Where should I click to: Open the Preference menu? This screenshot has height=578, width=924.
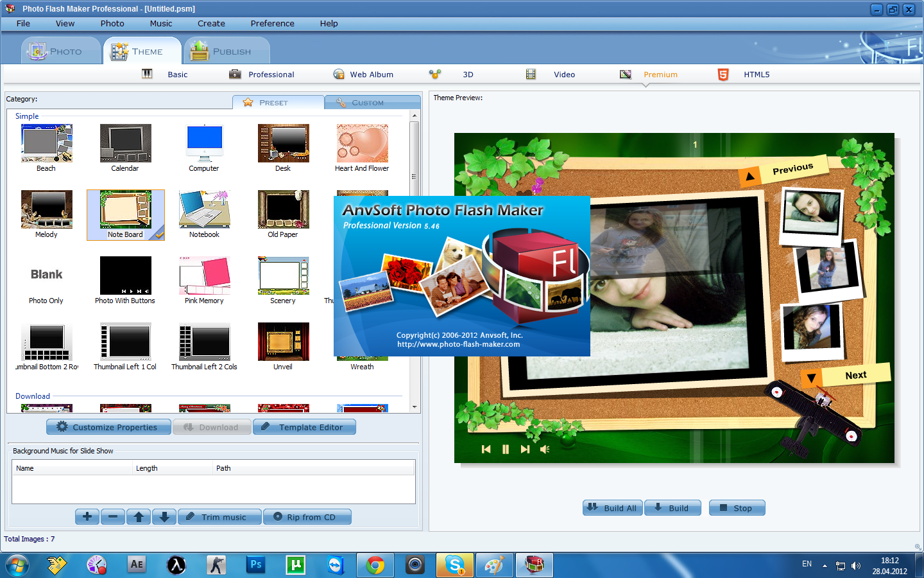tap(272, 23)
